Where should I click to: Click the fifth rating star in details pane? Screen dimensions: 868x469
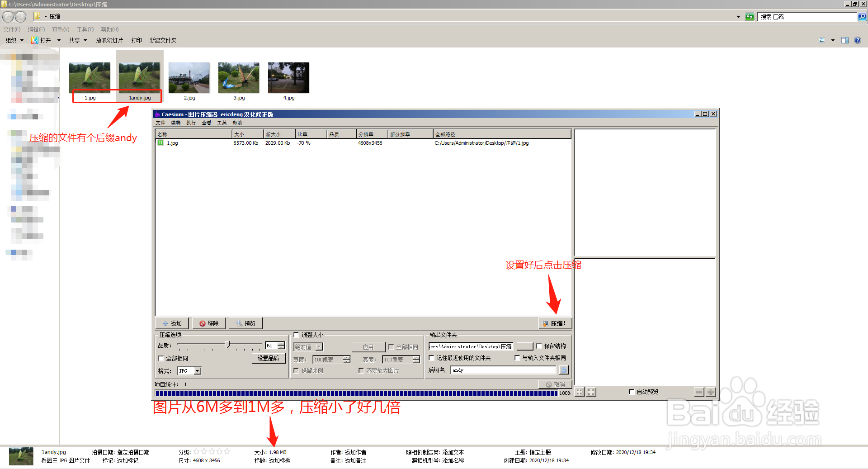coord(227,451)
